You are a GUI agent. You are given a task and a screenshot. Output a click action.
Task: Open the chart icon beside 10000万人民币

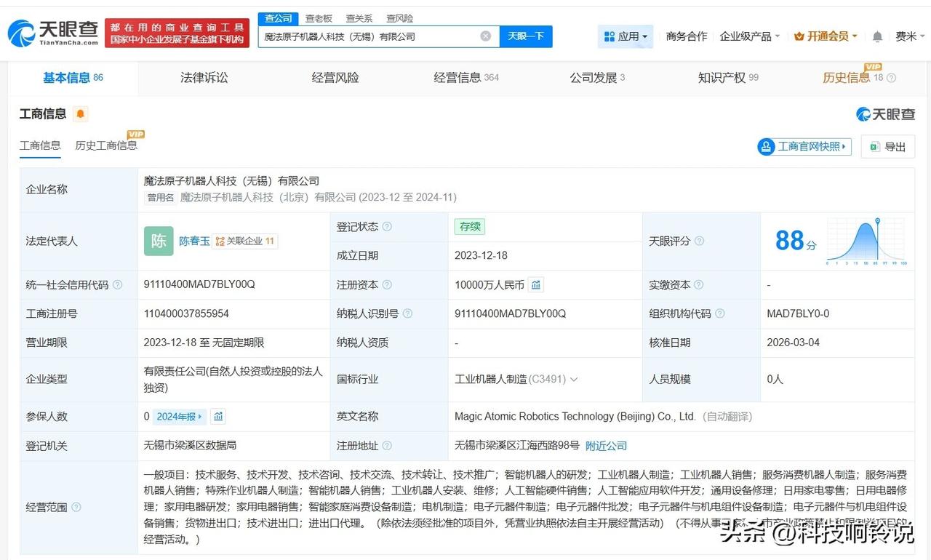coord(536,284)
